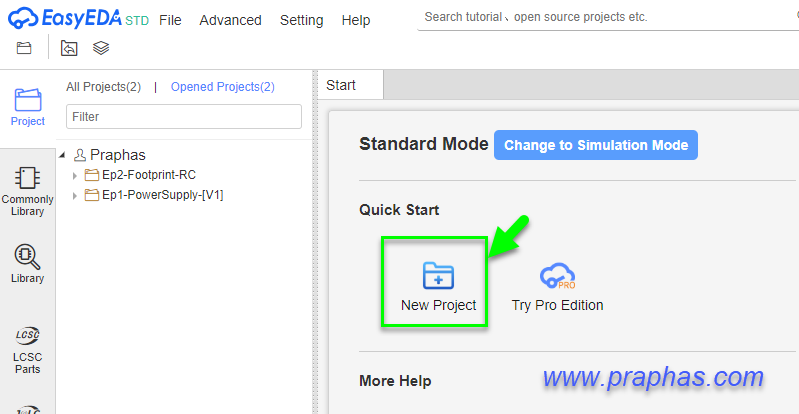This screenshot has height=414, width=799.
Task: Collapse the Praphas tree node
Action: click(x=62, y=154)
